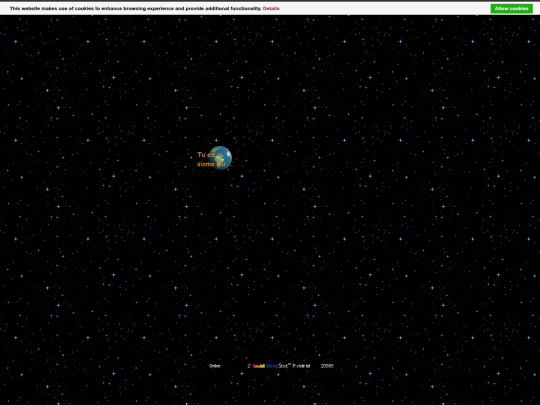Viewport: 540px width, 405px height.
Task: Open the cookie Details link
Action: [x=271, y=9]
